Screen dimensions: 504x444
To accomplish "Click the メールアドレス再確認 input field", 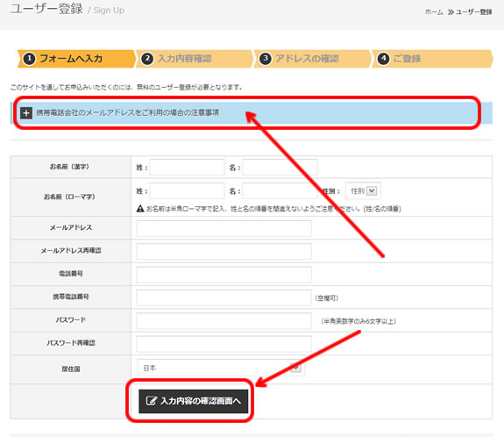I will pos(224,251).
